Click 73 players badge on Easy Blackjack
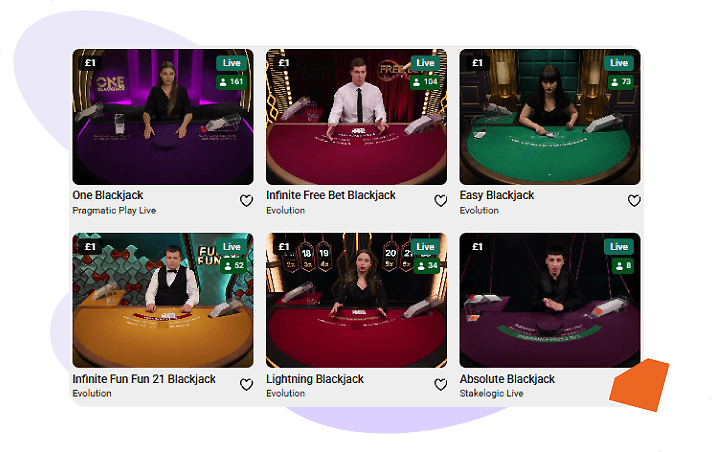712x452 pixels. click(621, 82)
